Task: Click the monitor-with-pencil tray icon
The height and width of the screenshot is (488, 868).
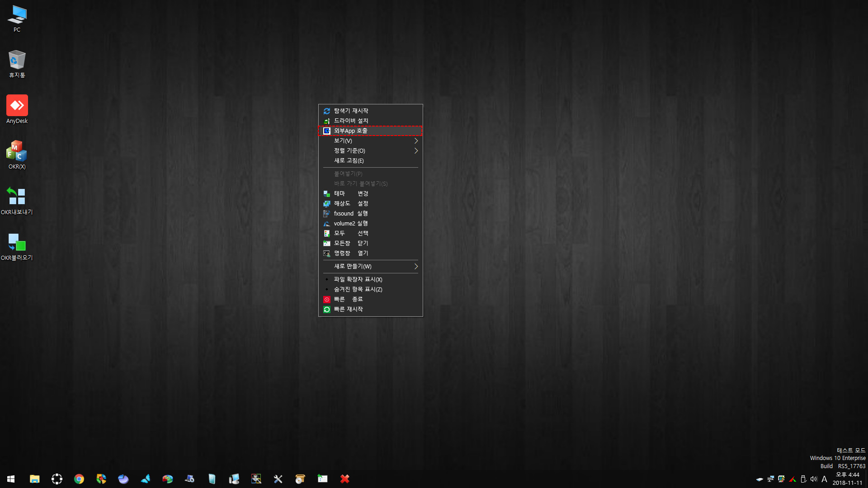Action: coord(781,479)
